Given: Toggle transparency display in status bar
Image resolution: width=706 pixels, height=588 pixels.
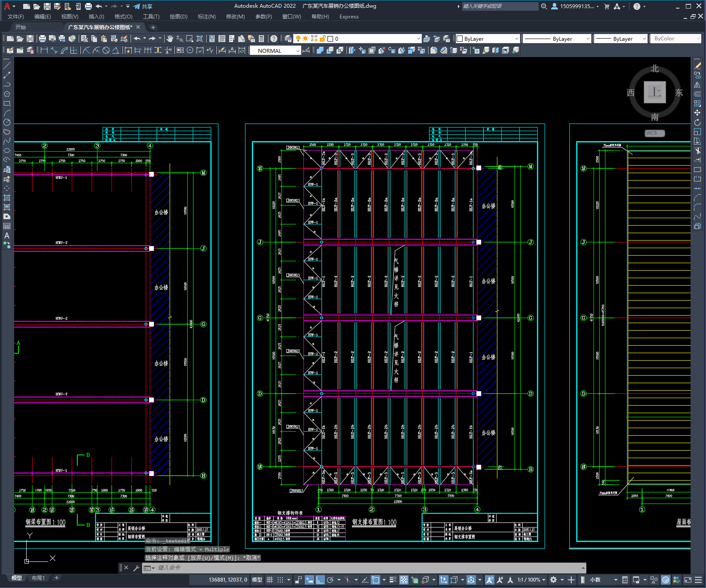Looking at the screenshot, I should coord(404,580).
